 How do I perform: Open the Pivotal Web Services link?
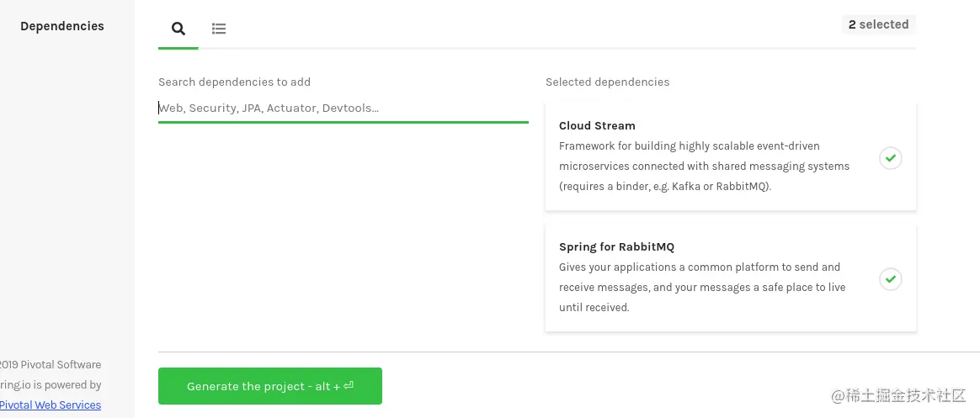[51, 405]
